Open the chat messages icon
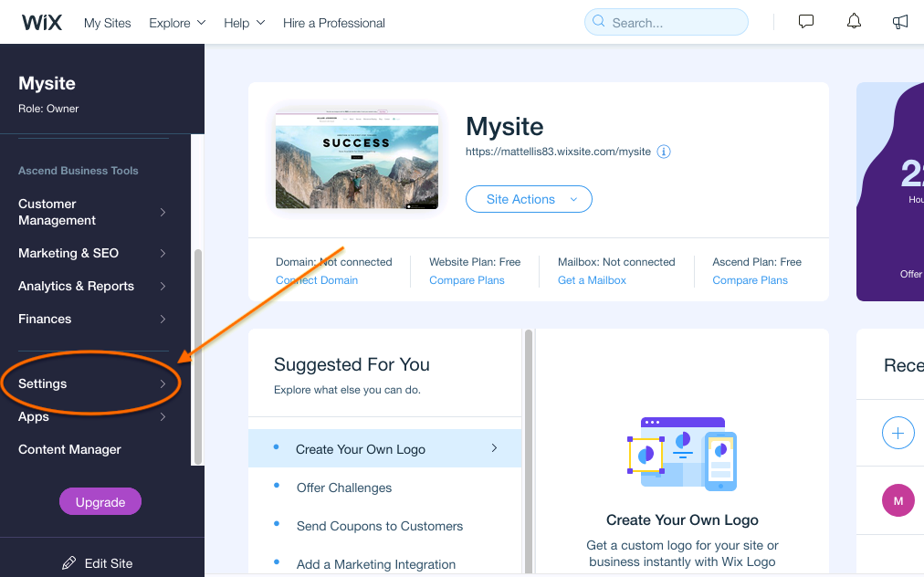Viewport: 924px width, 577px height. 805,22
